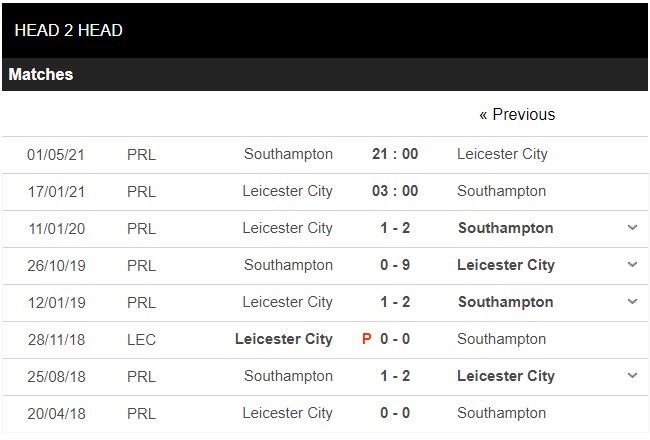
Task: Select the LEC competition label
Action: coord(141,340)
